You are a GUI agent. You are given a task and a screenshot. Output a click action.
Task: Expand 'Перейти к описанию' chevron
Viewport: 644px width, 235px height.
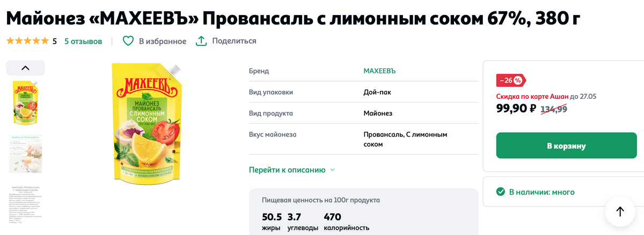(x=332, y=170)
